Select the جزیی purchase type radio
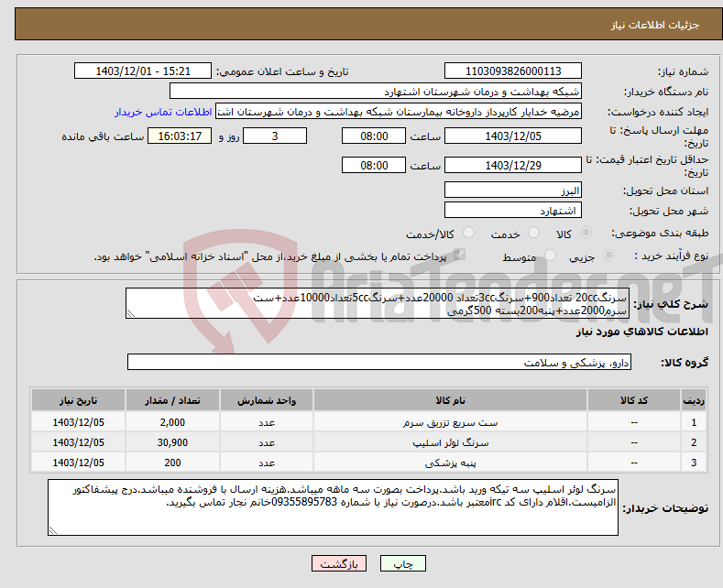The height and width of the screenshot is (588, 723). [608, 256]
